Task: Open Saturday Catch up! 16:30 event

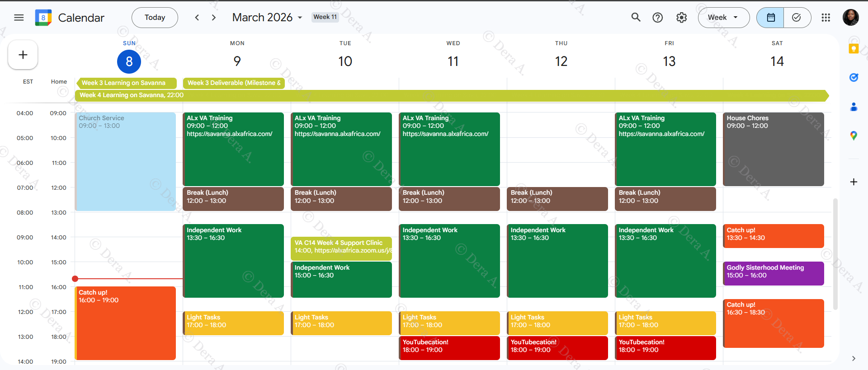Action: tap(774, 323)
